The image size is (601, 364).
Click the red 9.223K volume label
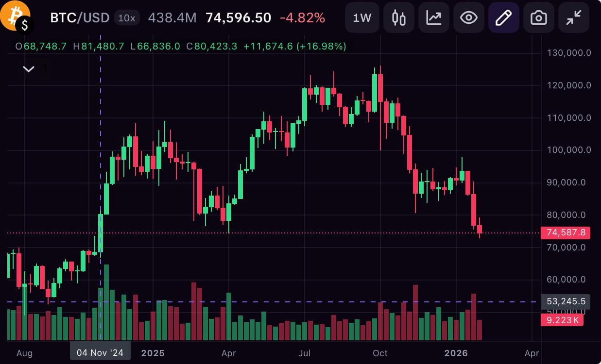(562, 320)
